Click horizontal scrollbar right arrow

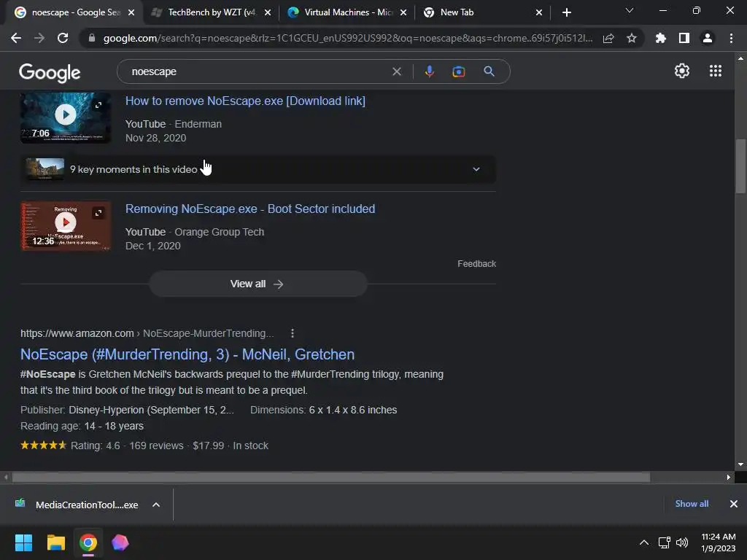[728, 477]
